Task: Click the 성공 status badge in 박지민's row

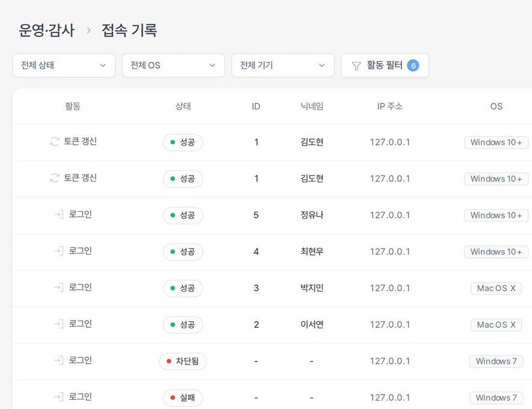Action: pyautogui.click(x=183, y=288)
